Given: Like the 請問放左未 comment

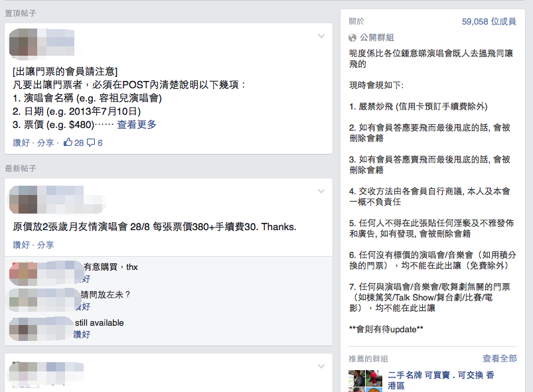Looking at the screenshot, I should [x=85, y=306].
